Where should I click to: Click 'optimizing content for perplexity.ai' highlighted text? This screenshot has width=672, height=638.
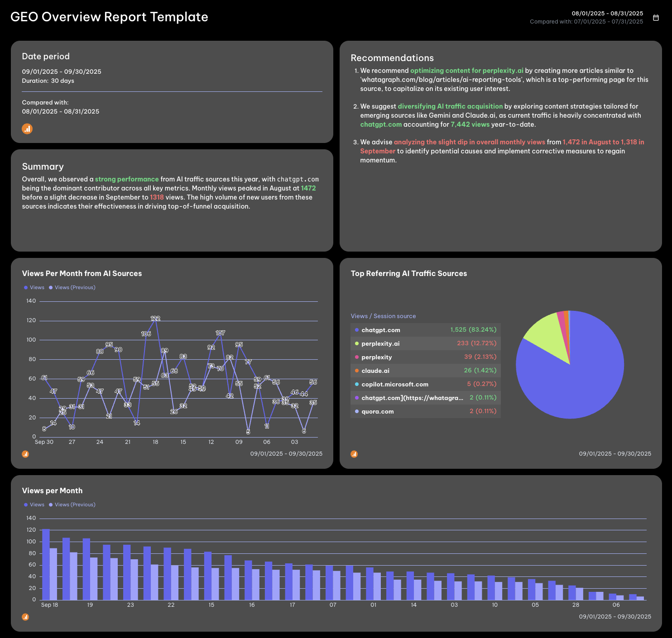[x=466, y=71]
